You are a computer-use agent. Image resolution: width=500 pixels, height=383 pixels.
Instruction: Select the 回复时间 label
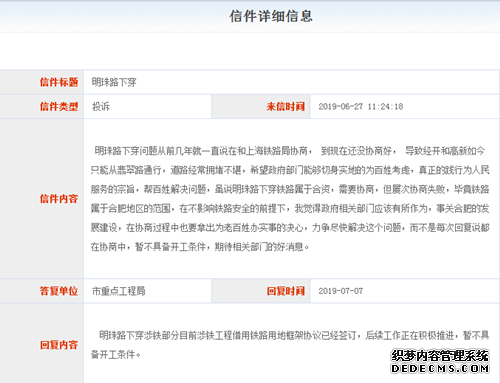pos(286,291)
